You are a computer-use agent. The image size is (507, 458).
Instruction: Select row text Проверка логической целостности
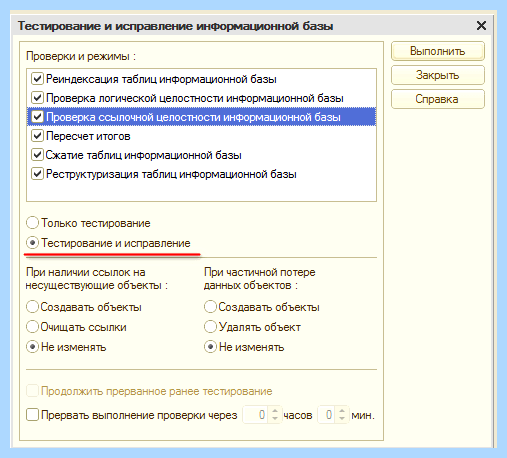click(x=195, y=98)
